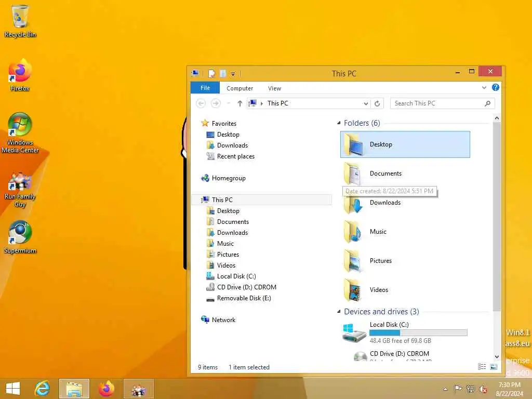The height and width of the screenshot is (399, 532).
Task: Click the Forward navigation arrow
Action: click(216, 103)
